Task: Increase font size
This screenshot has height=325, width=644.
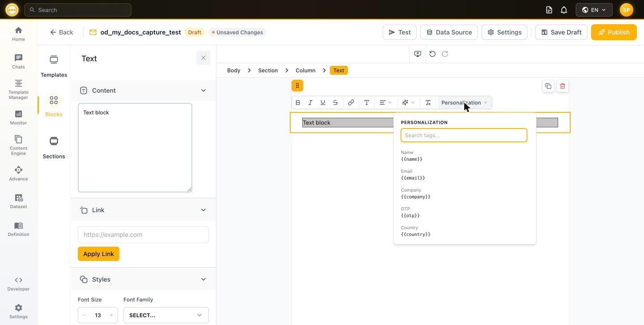Action: tap(111, 315)
